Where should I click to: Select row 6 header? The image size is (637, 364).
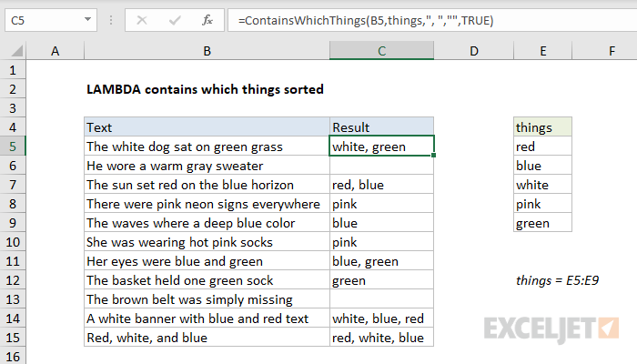pos(13,166)
